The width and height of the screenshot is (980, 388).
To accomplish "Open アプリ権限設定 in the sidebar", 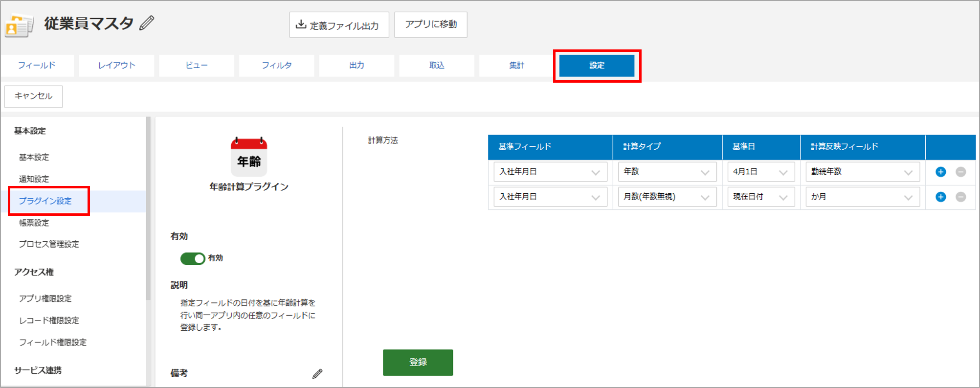I will [x=45, y=298].
